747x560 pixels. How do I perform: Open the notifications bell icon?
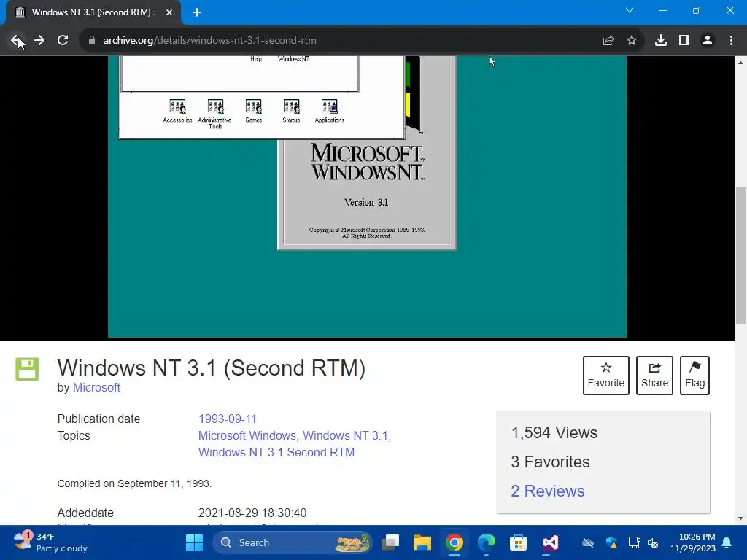727,542
